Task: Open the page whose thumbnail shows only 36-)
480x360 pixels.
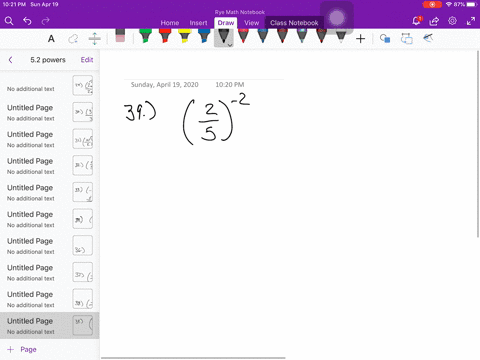Action: (x=50, y=246)
